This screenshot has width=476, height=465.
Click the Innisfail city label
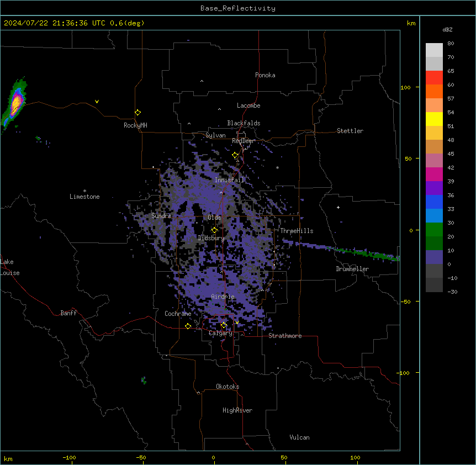tap(230, 180)
